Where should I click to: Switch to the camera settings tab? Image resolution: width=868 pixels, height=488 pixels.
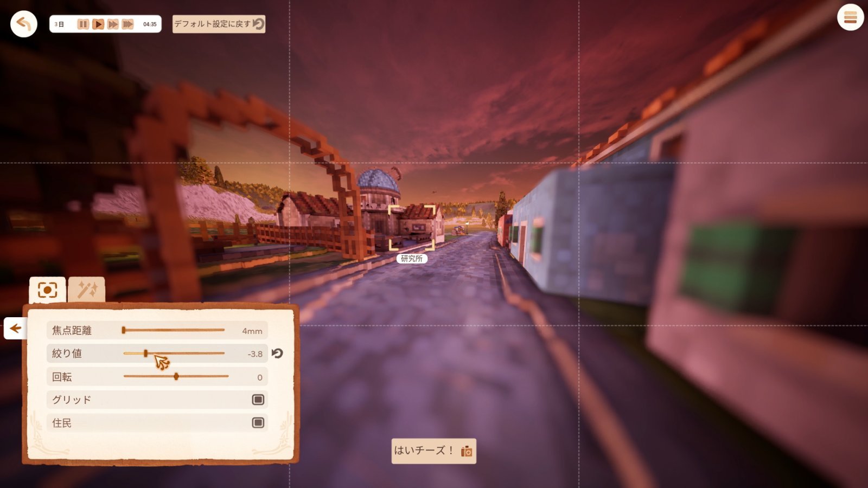47,290
